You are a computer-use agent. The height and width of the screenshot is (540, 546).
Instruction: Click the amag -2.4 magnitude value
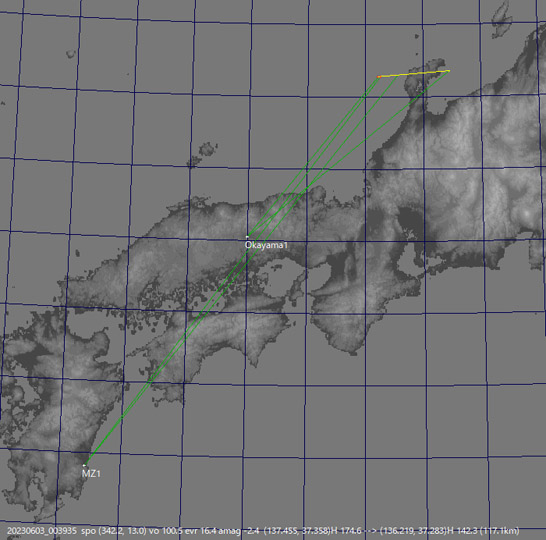[239, 531]
